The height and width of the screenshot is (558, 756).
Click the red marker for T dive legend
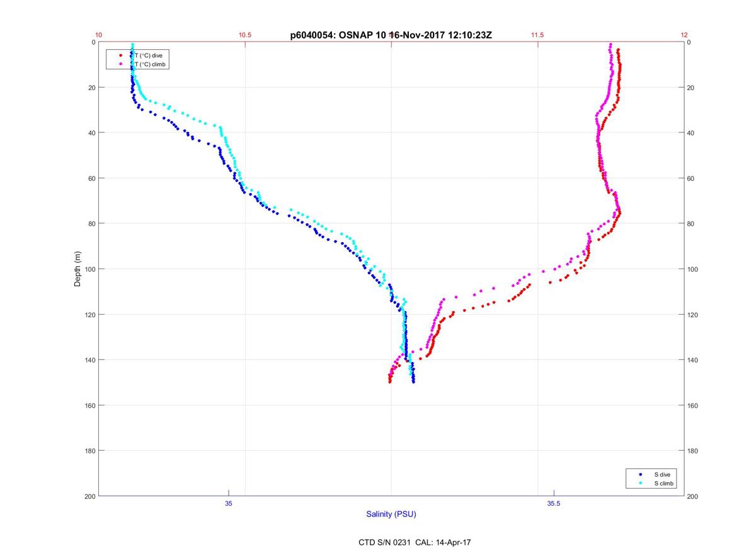coord(120,55)
